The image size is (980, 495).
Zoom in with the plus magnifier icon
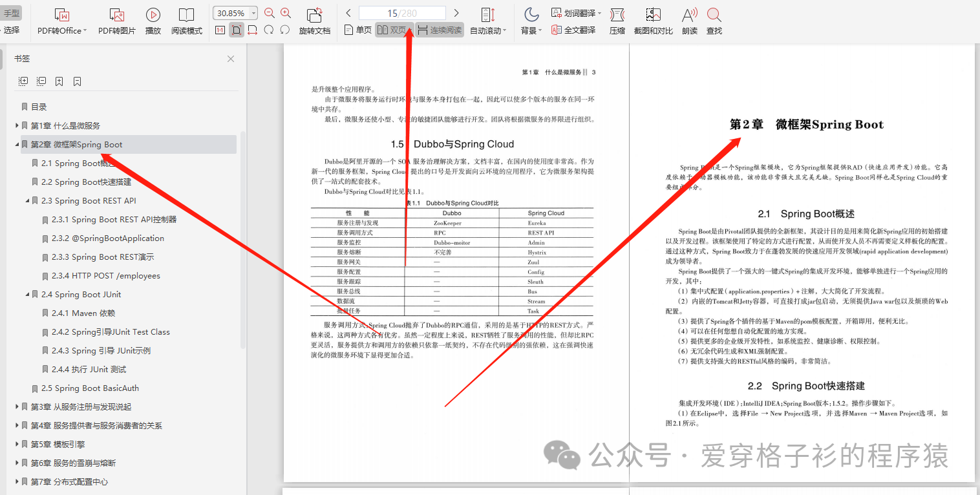tap(286, 13)
